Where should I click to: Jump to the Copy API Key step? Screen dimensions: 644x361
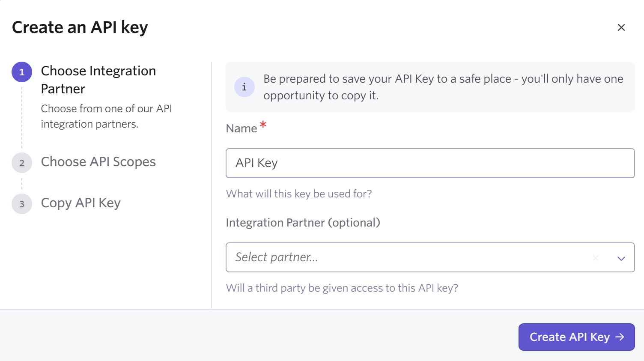tap(80, 203)
